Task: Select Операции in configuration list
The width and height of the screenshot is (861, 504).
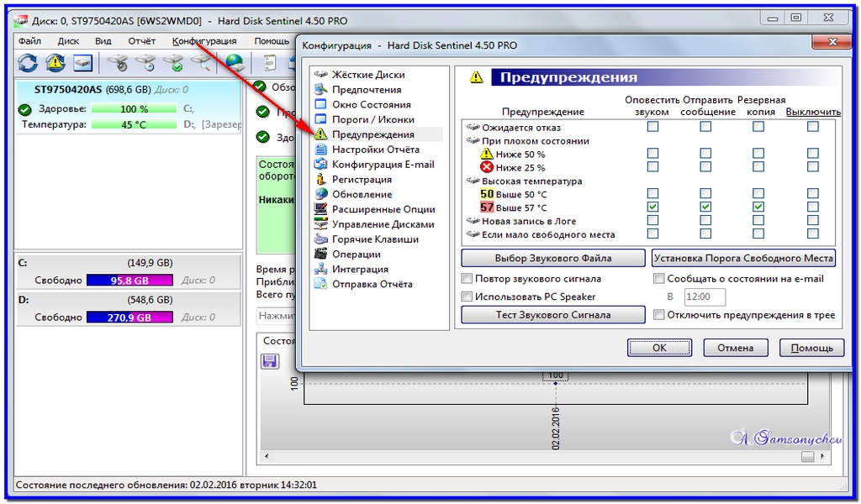Action: point(356,254)
